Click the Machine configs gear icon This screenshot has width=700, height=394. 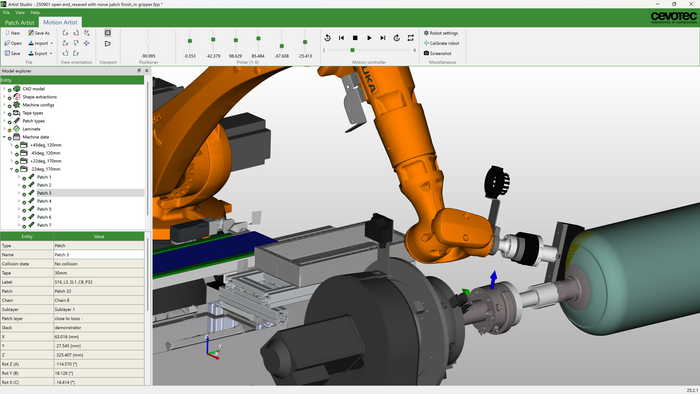point(17,105)
